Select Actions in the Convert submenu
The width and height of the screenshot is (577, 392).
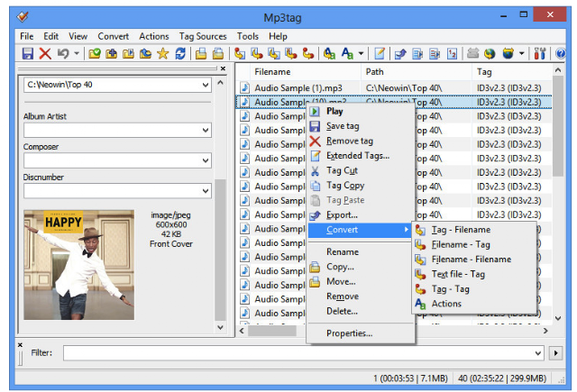473,304
